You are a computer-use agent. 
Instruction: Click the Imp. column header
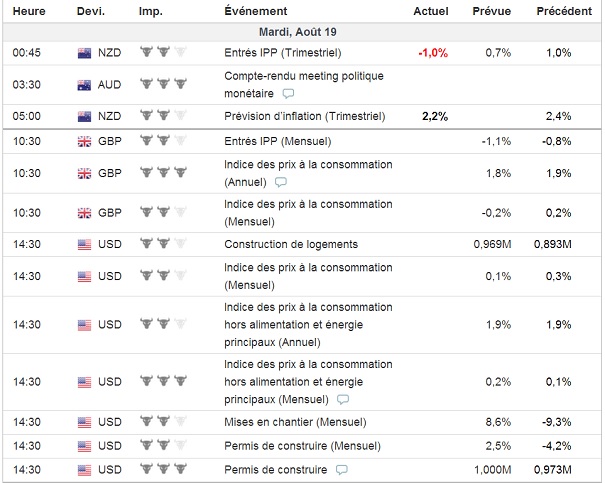151,11
